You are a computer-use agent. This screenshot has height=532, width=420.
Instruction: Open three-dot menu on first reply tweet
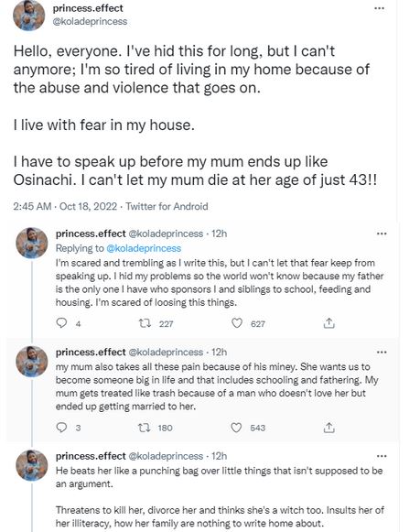pos(382,233)
